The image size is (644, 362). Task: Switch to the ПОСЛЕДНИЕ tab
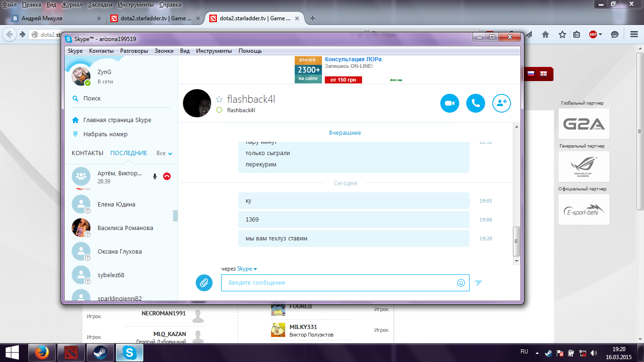pyautogui.click(x=129, y=153)
